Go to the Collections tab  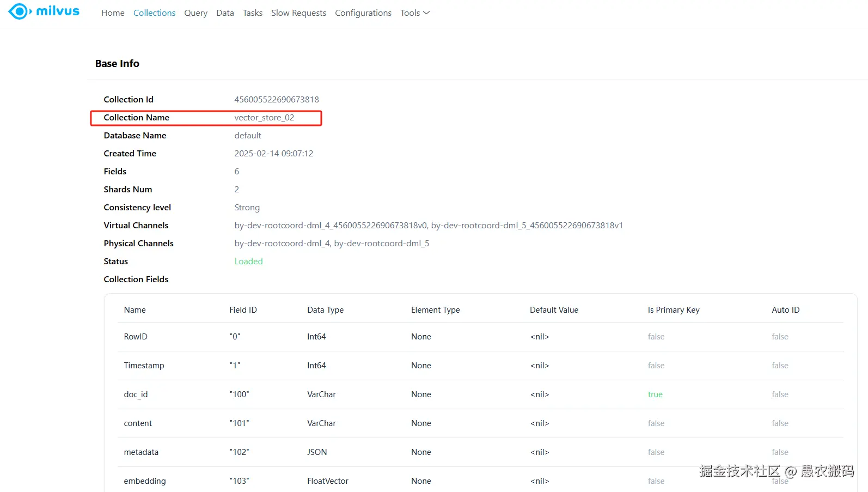pyautogui.click(x=154, y=13)
